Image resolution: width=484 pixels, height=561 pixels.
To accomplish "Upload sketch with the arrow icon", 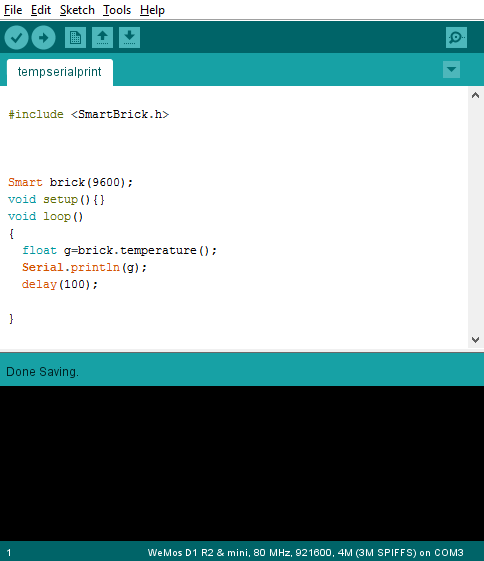I will [43, 38].
